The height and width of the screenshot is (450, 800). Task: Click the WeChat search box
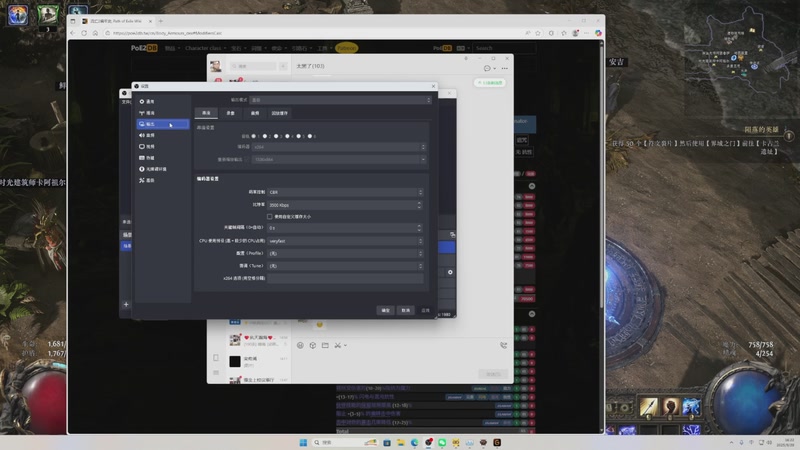[253, 66]
